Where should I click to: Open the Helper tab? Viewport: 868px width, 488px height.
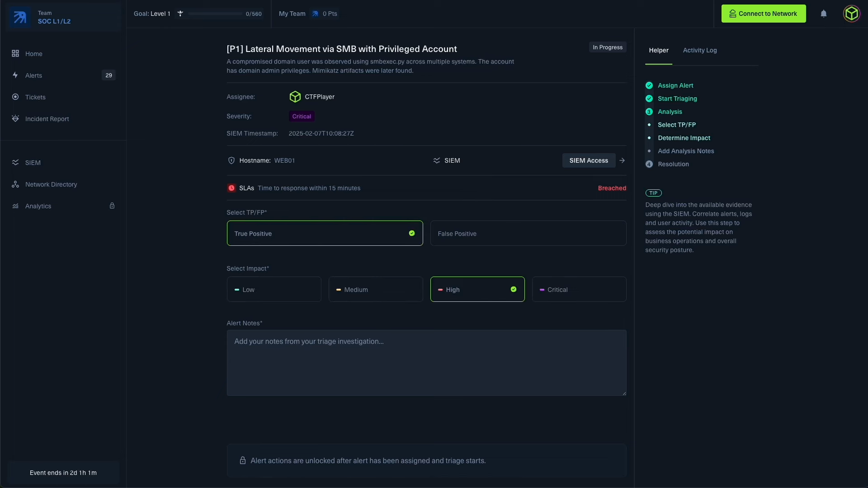(658, 50)
